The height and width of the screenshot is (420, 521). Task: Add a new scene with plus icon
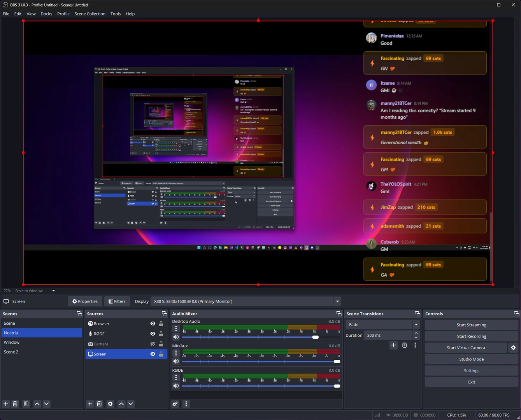[6, 404]
